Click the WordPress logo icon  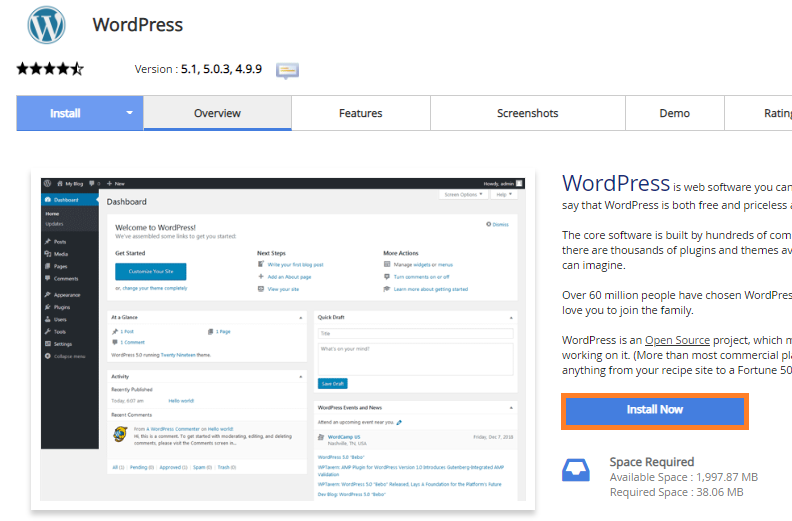[x=46, y=25]
